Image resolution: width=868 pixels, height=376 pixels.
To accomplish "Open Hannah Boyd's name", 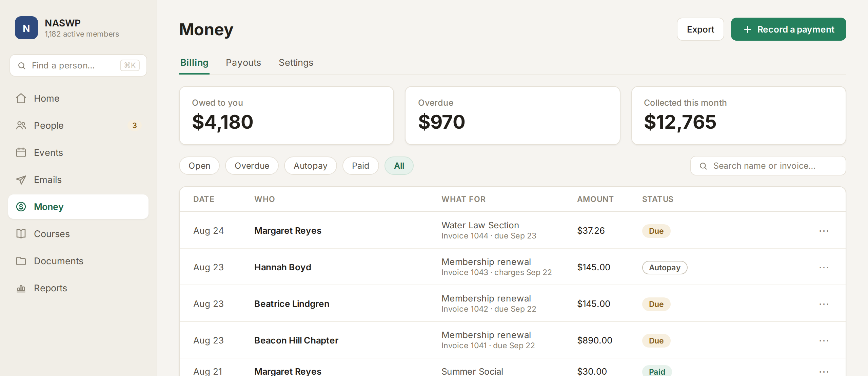I will [283, 267].
